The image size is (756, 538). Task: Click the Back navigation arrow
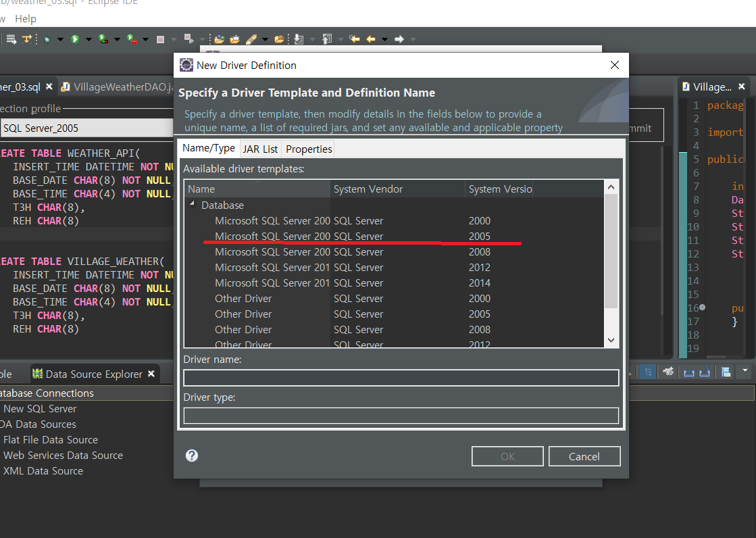371,39
